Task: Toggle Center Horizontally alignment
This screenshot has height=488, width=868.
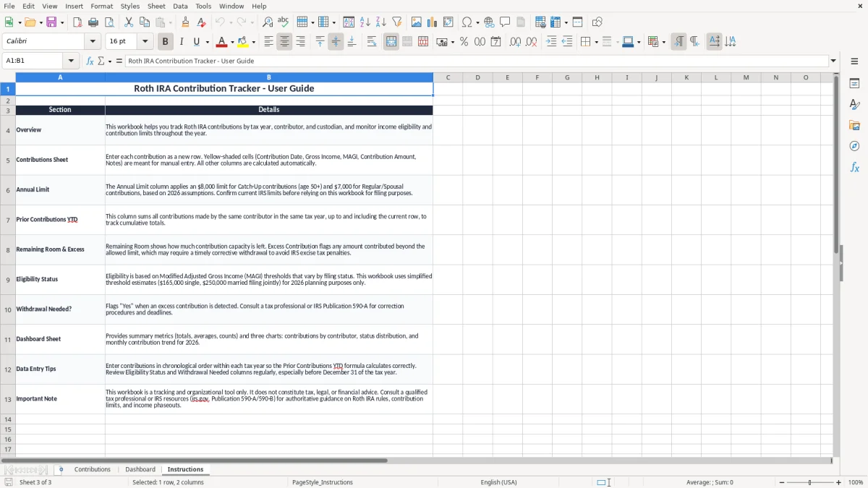Action: (284, 42)
